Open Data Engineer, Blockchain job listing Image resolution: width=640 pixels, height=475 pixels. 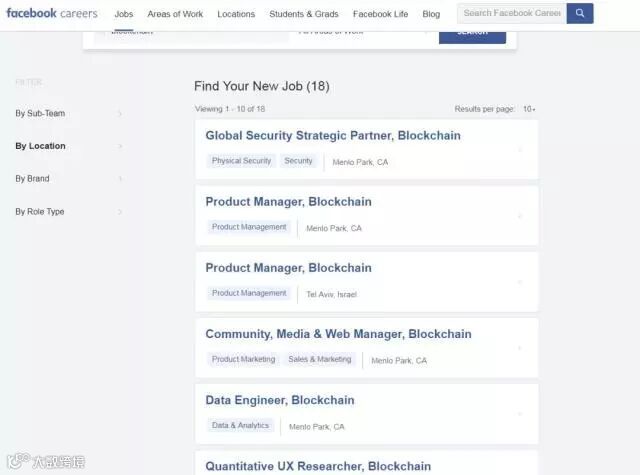pyautogui.click(x=280, y=400)
